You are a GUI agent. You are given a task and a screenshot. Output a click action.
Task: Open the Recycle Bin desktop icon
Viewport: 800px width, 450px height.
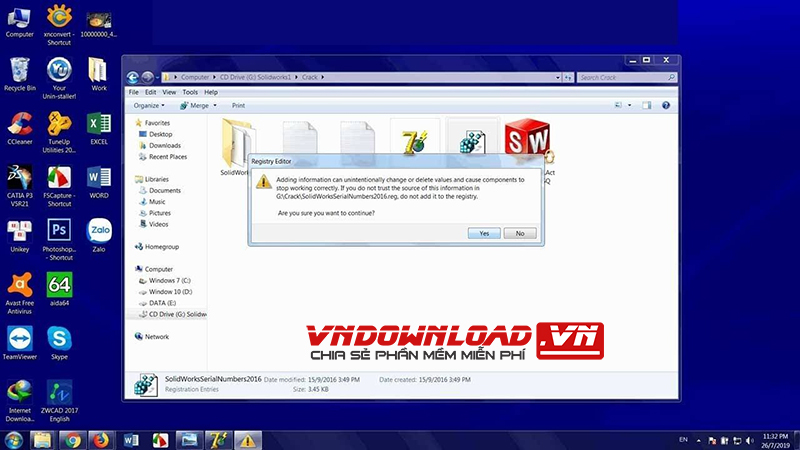[20, 74]
